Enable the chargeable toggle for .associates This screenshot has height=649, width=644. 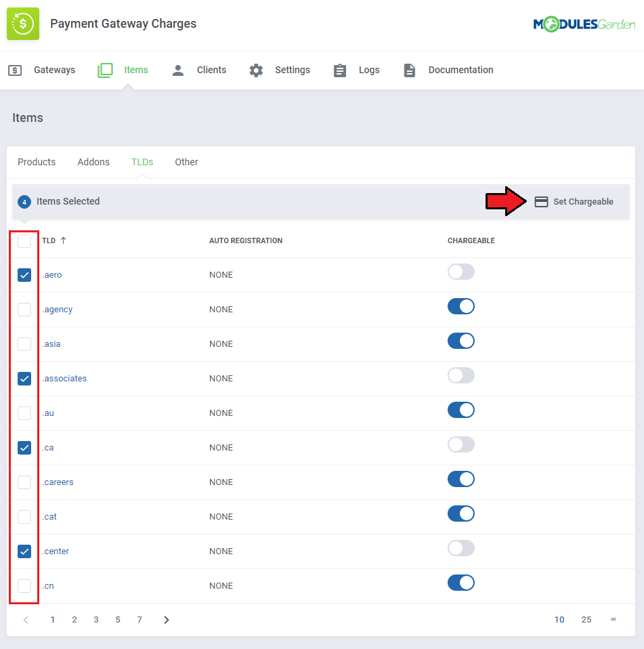[x=460, y=375]
